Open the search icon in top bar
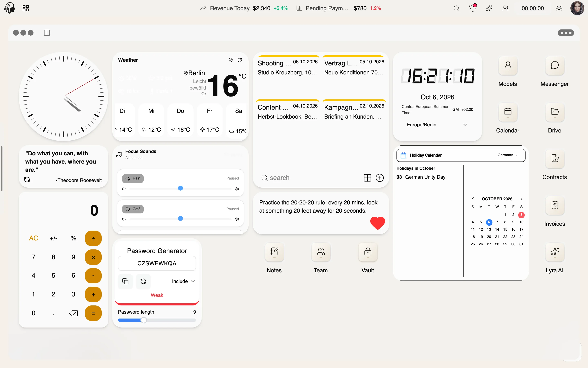The height and width of the screenshot is (368, 588). tap(456, 8)
